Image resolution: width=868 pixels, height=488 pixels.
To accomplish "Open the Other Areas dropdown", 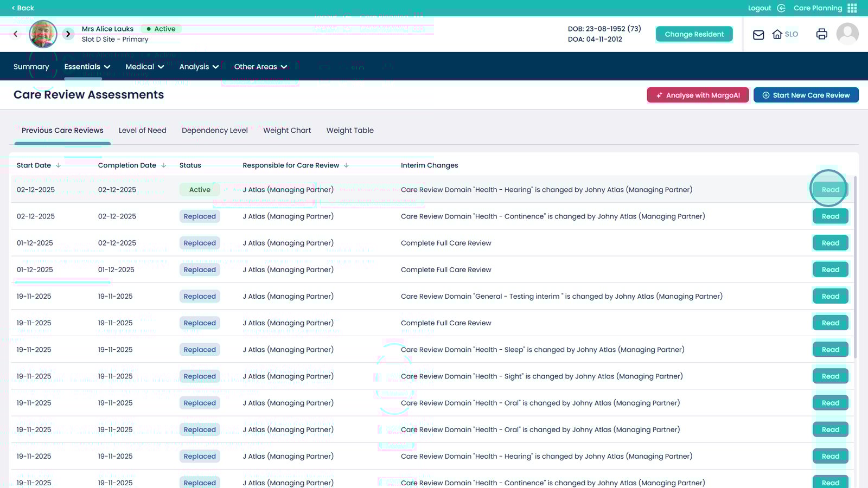I will tap(260, 67).
